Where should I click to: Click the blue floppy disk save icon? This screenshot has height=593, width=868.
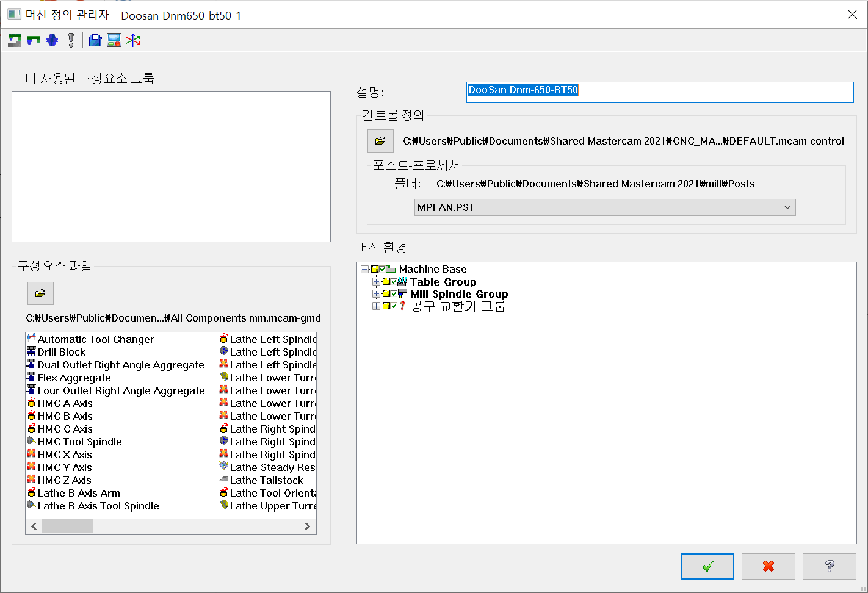(95, 40)
